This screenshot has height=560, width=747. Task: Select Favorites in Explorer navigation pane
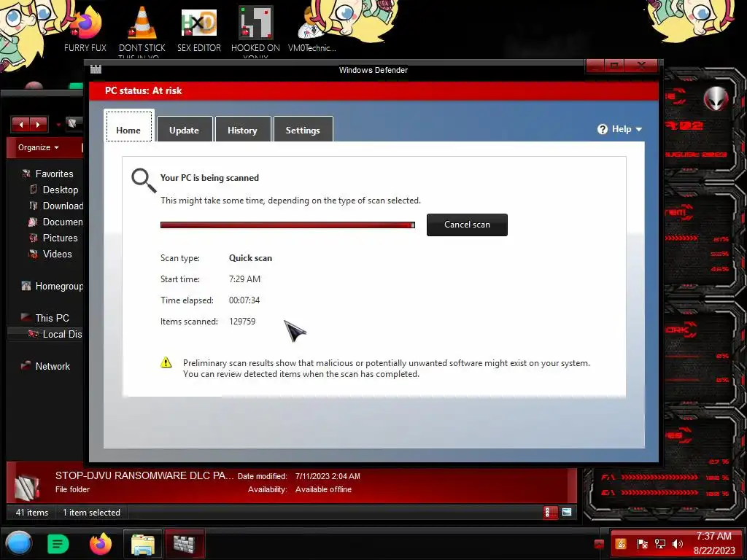pos(54,174)
